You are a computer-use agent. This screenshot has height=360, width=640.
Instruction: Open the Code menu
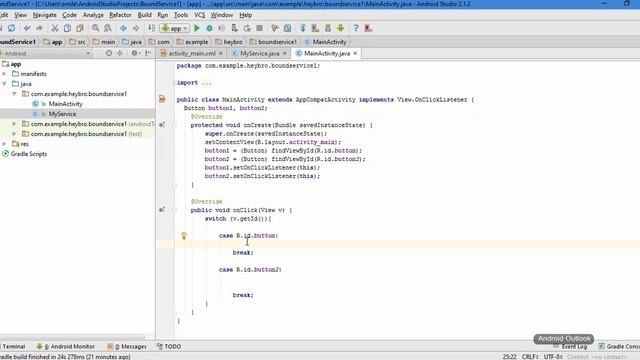69,15
